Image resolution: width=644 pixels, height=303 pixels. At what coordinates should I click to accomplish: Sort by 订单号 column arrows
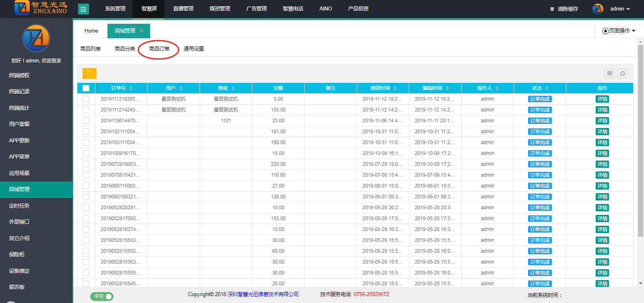131,88
